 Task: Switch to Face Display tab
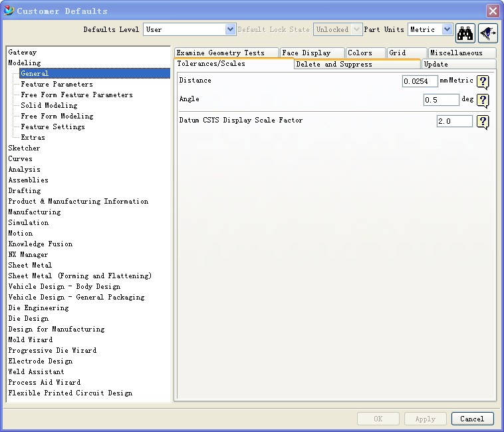pos(312,53)
